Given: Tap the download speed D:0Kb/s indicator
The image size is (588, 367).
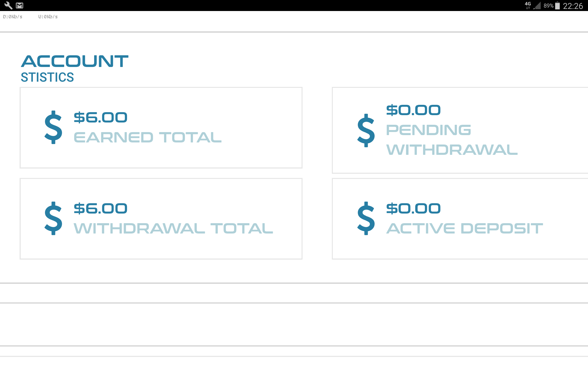Looking at the screenshot, I should pos(13,17).
